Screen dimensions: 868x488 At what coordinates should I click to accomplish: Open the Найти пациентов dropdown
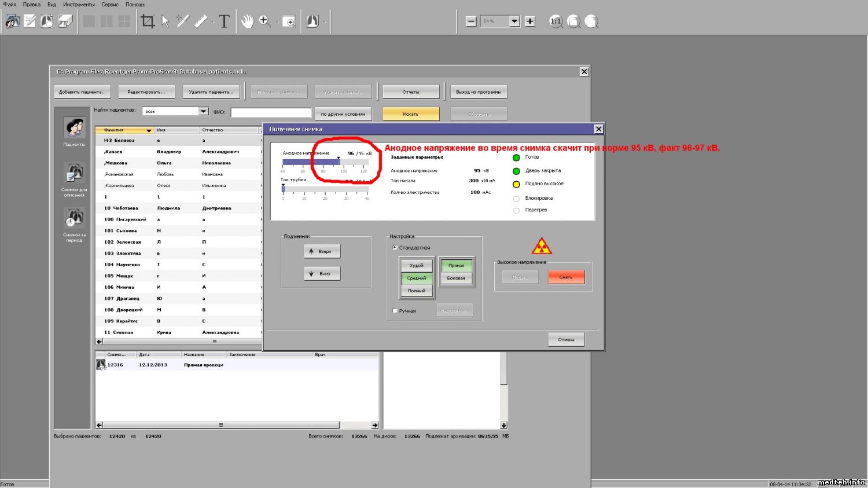[203, 112]
